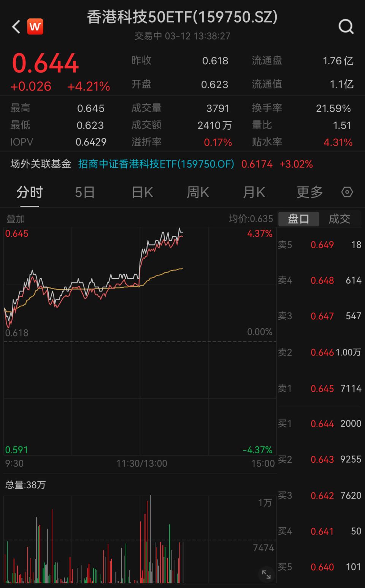Tap 总量:38万 volume label
Image resolution: width=365 pixels, height=588 pixels.
(x=25, y=485)
